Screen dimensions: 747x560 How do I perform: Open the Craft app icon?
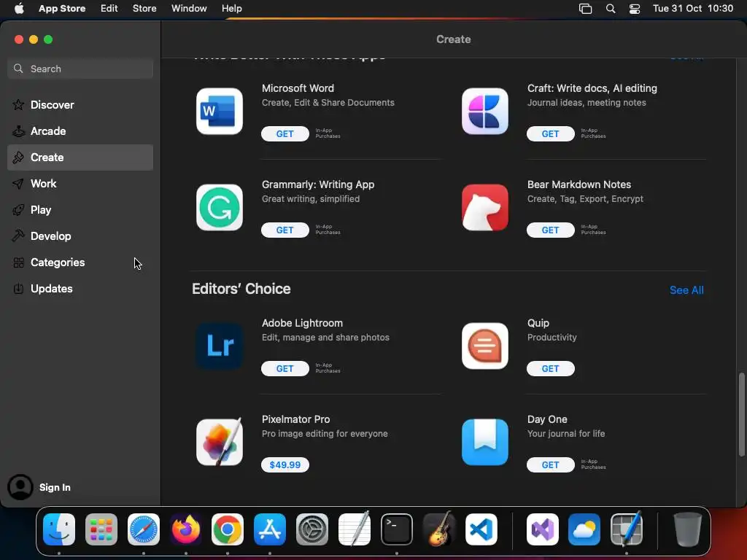pyautogui.click(x=484, y=112)
